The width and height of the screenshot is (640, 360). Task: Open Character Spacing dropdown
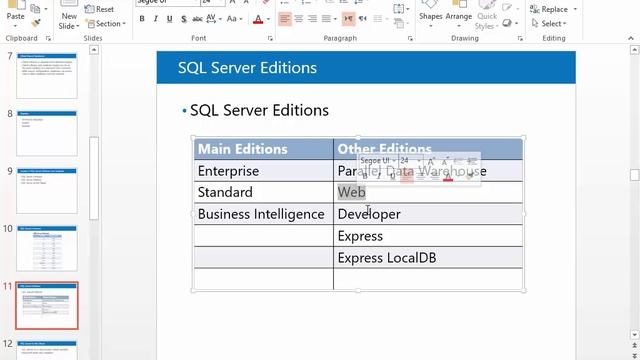(x=214, y=19)
